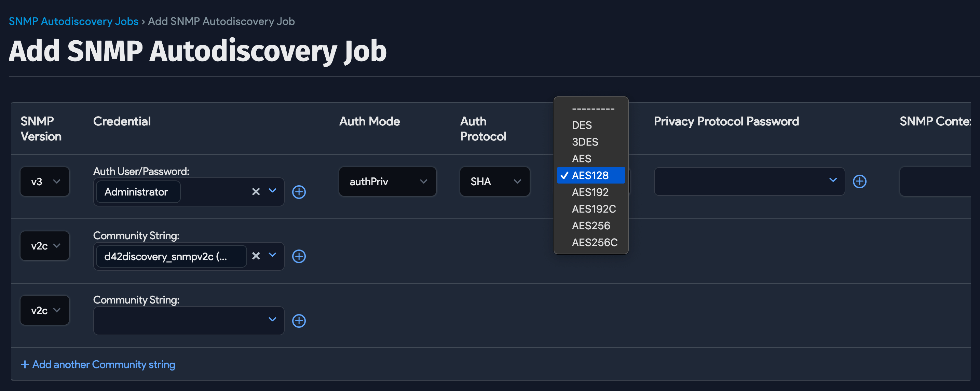
Task: Open the Auth Mode dropdown showing authPriv
Action: [387, 181]
